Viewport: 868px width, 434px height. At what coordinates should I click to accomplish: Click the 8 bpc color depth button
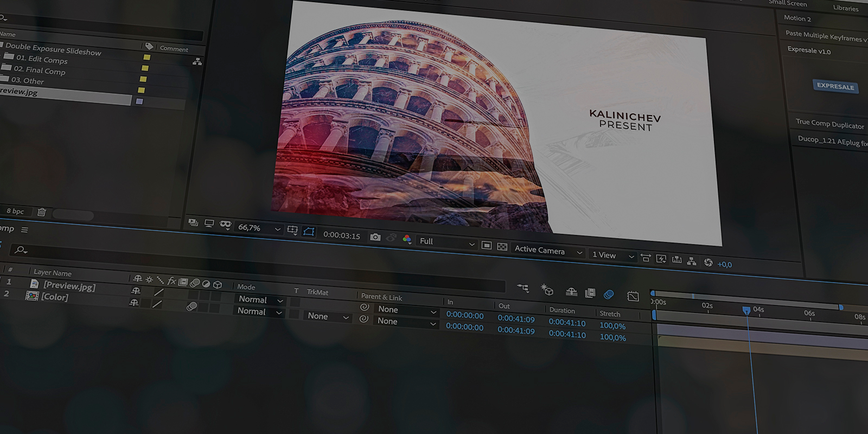click(15, 211)
